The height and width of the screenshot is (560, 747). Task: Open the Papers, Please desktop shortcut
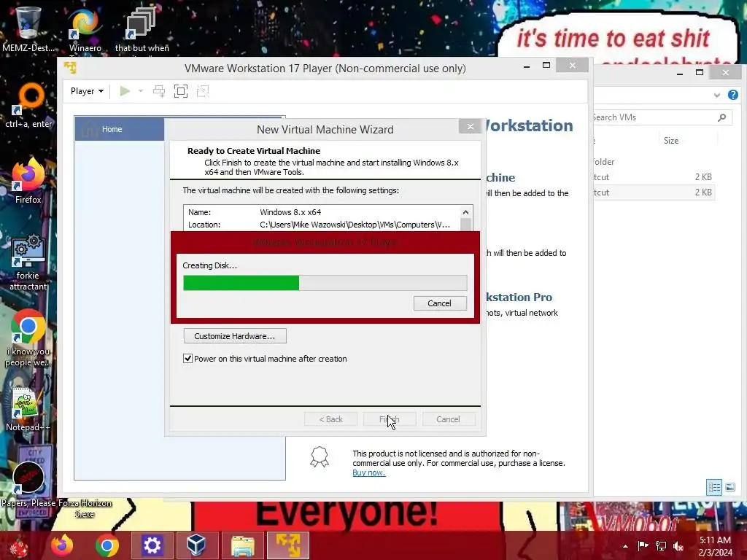tap(28, 486)
